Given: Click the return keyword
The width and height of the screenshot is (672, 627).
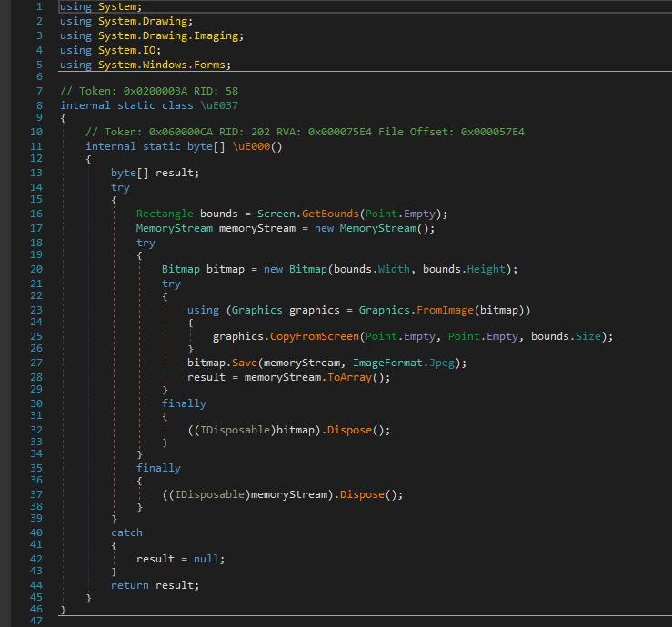Looking at the screenshot, I should pyautogui.click(x=130, y=585).
